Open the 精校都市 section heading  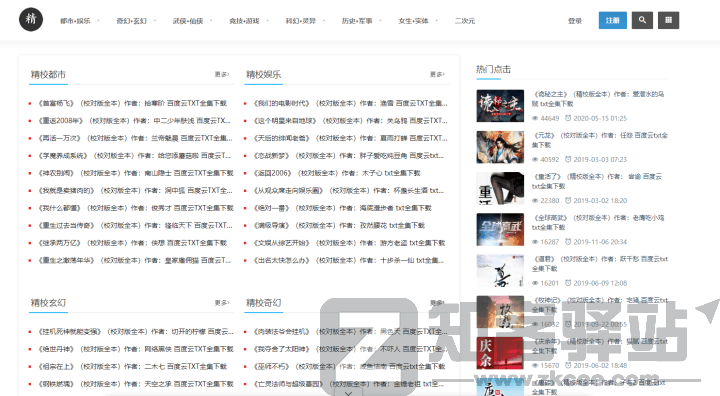48,74
